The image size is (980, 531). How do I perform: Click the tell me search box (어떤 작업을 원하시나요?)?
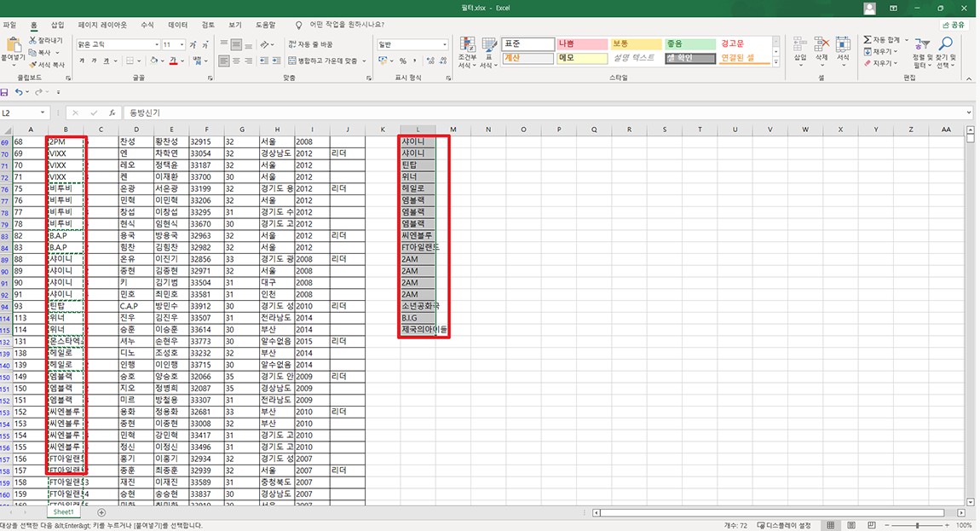point(347,25)
